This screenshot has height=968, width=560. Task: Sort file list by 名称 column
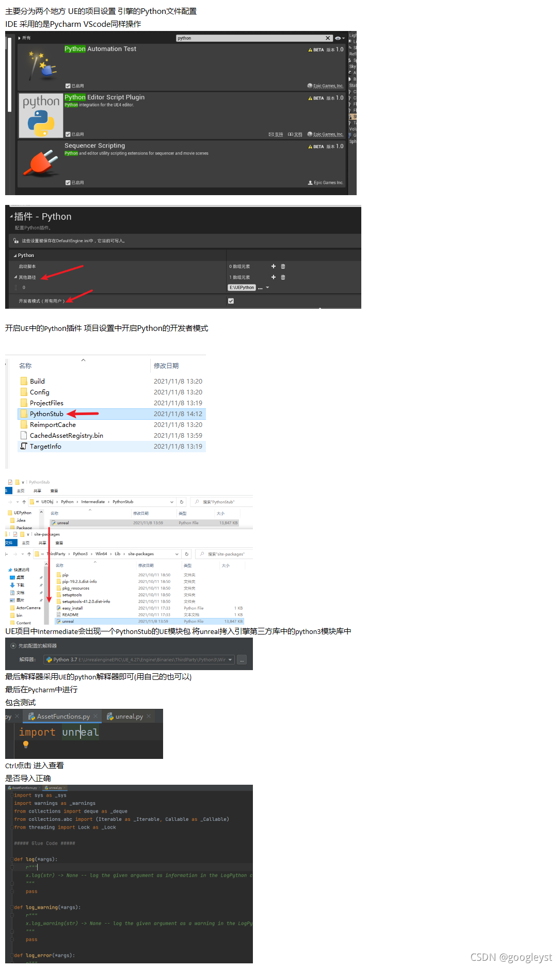(x=25, y=366)
